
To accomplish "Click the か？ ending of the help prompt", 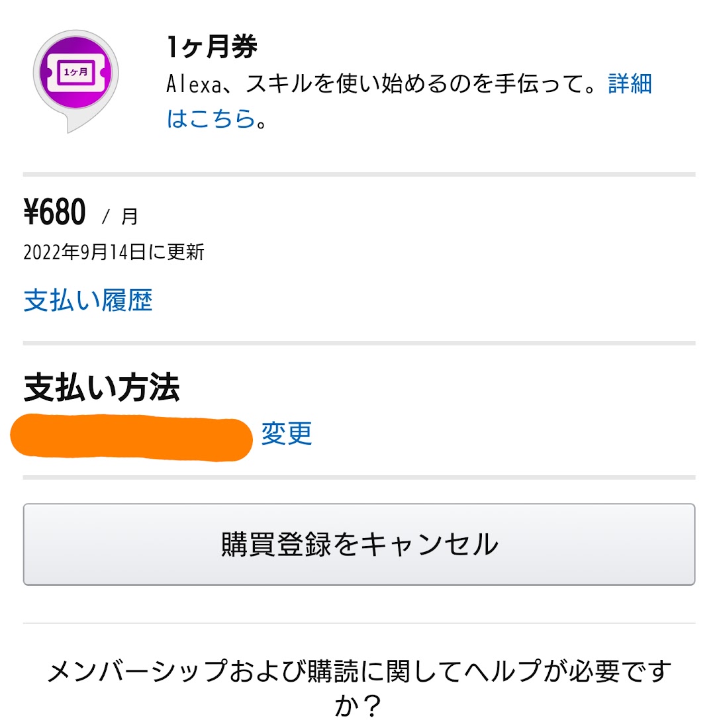I will pos(358,705).
